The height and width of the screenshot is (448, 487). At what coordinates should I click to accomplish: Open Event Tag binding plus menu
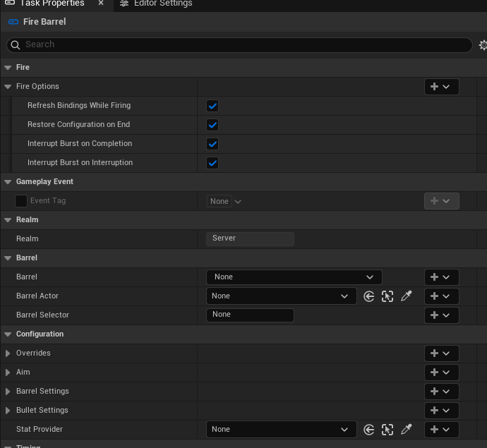[x=441, y=201]
